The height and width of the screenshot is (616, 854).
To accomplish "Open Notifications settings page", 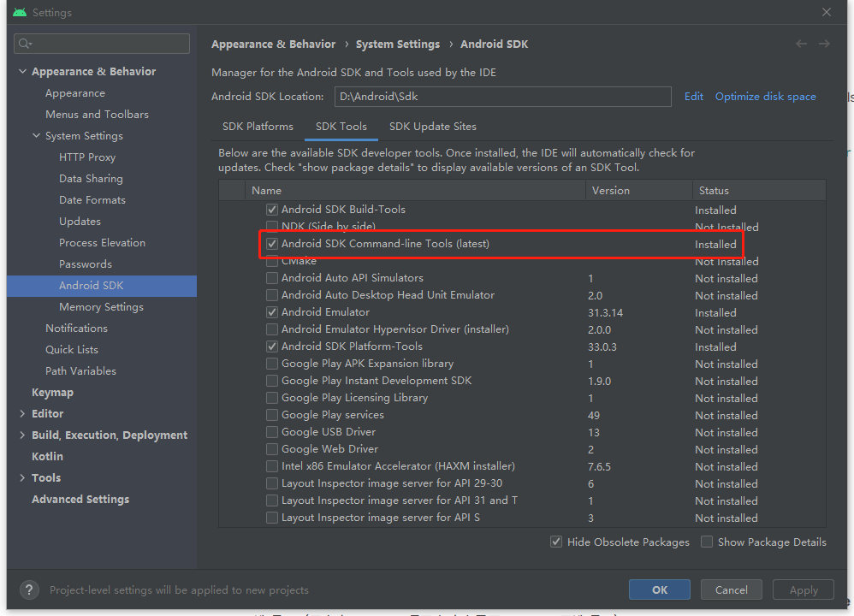I will tap(76, 329).
